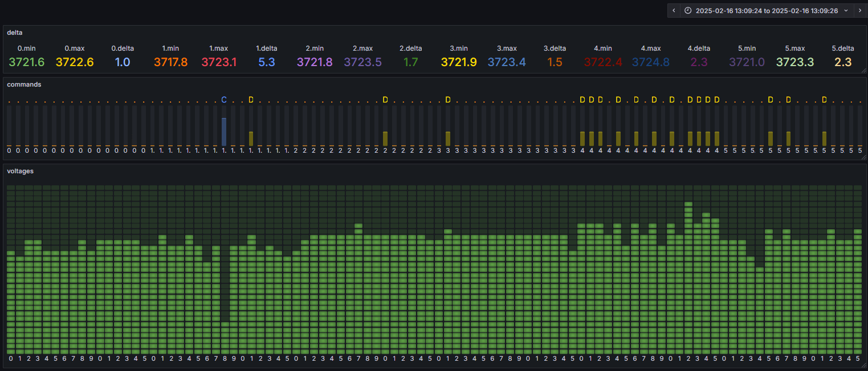
Task: Open the commands panel title menu
Action: (x=24, y=84)
